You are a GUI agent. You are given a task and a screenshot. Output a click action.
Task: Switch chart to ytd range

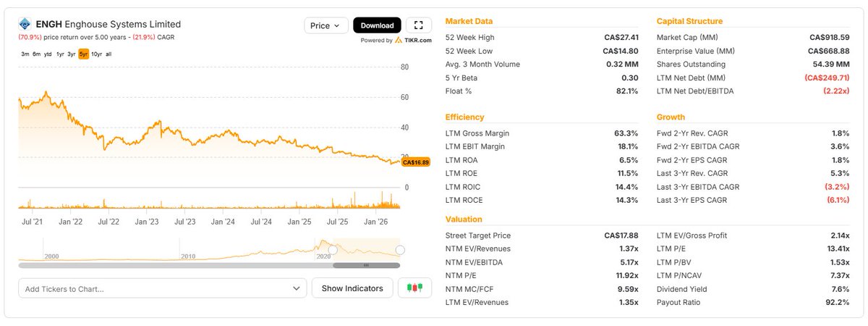pos(48,54)
